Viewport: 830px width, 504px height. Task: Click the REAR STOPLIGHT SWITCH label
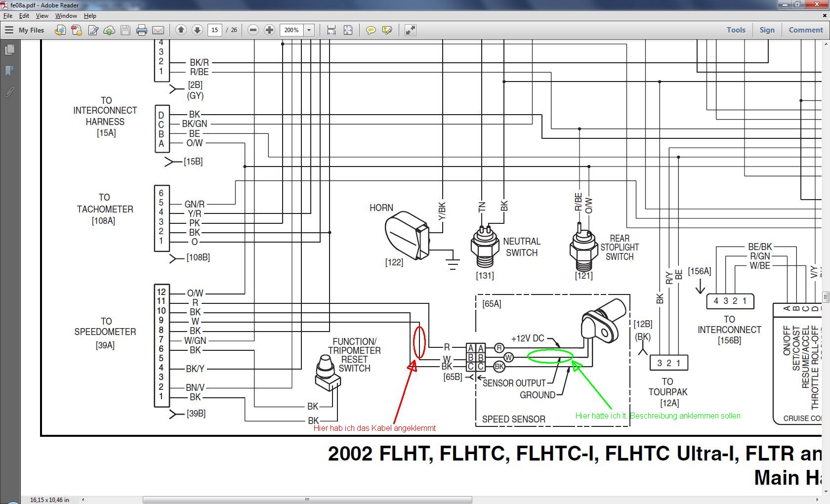620,247
